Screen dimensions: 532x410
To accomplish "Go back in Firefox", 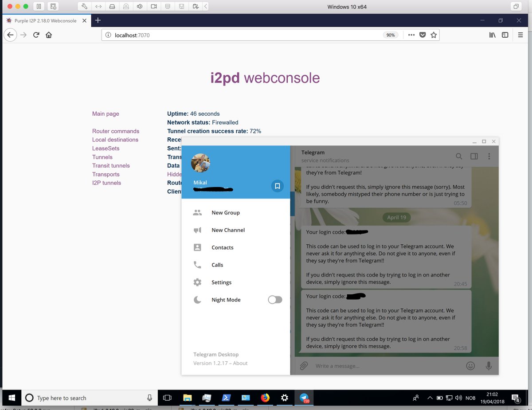I will (x=11, y=35).
